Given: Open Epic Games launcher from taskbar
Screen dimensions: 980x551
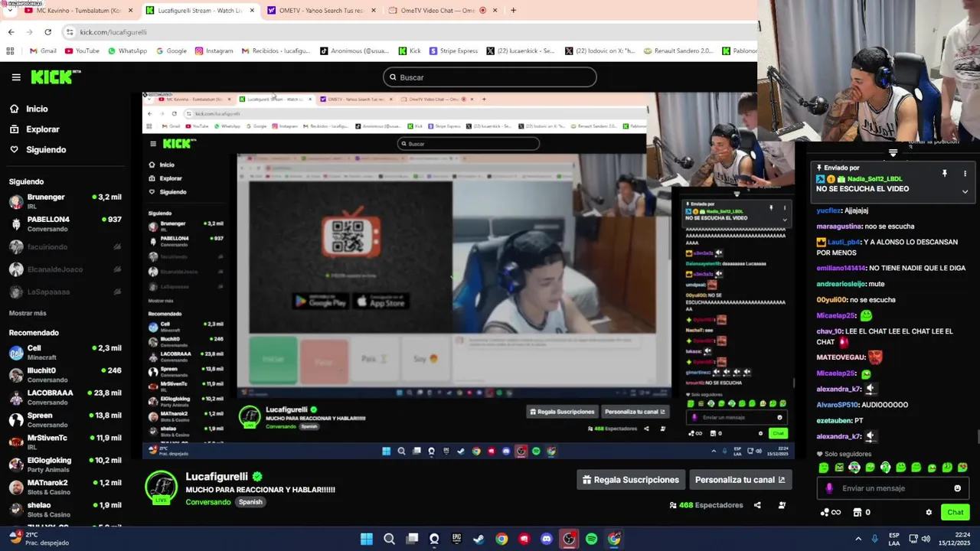Looking at the screenshot, I should pyautogui.click(x=456, y=539).
